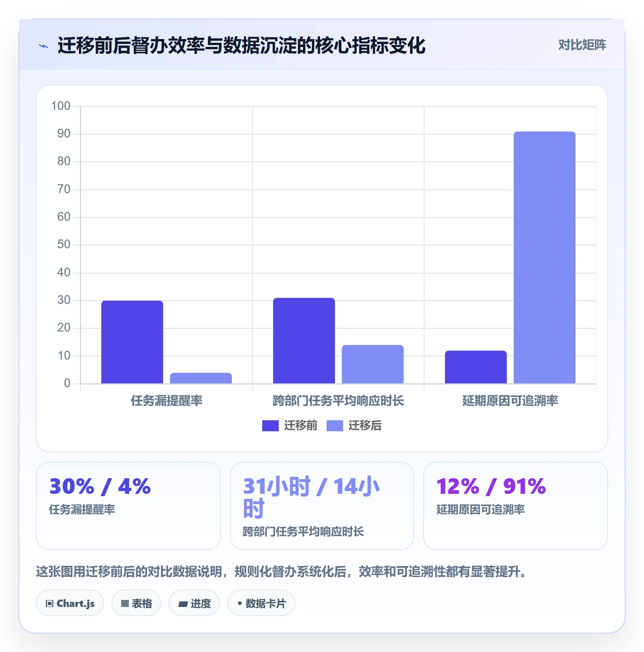Click the 迁移后 bar for 跨部门任务平均响应时长

pyautogui.click(x=373, y=364)
